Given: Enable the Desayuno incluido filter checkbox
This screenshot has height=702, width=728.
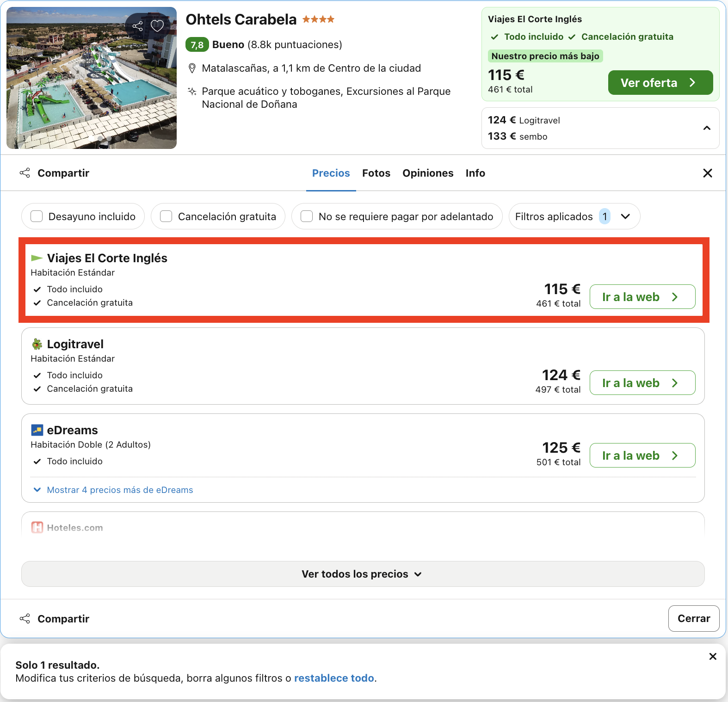Looking at the screenshot, I should 37,216.
